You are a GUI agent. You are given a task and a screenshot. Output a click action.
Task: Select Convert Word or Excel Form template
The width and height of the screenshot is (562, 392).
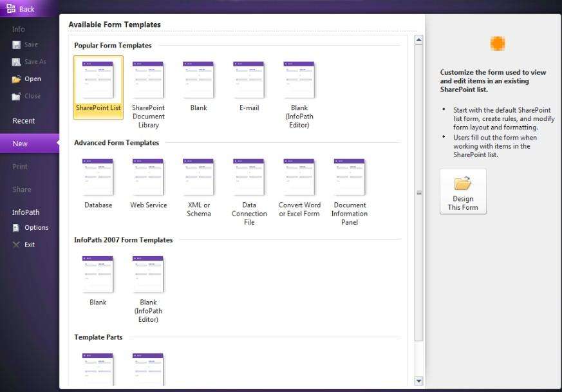point(299,178)
